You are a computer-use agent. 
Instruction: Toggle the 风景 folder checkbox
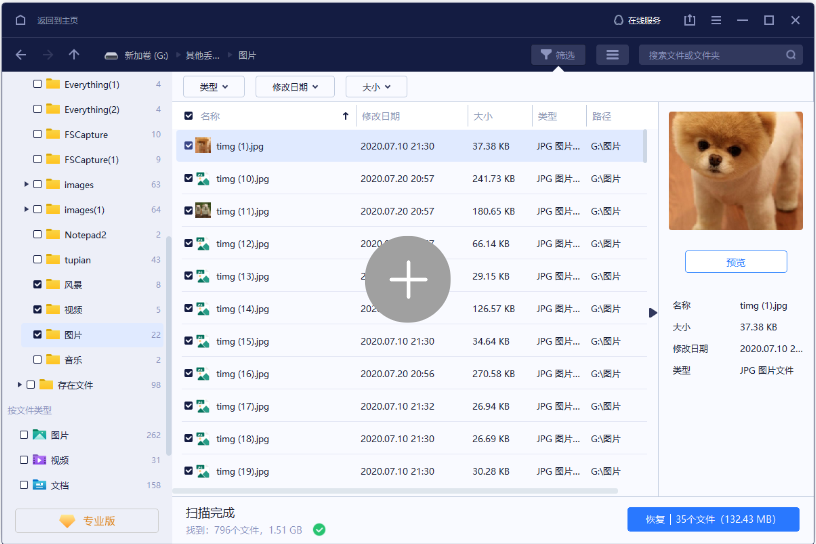tap(38, 285)
